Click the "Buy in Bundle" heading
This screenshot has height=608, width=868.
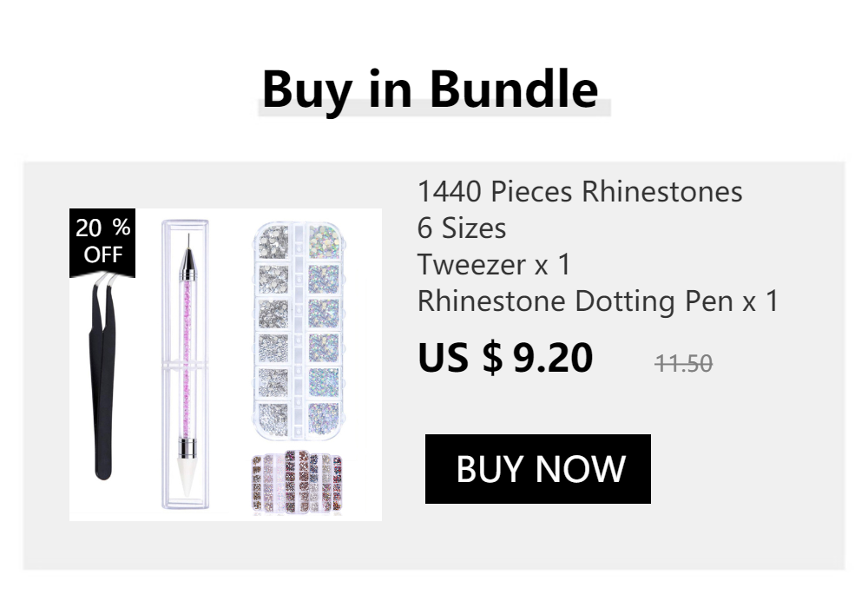click(x=430, y=89)
